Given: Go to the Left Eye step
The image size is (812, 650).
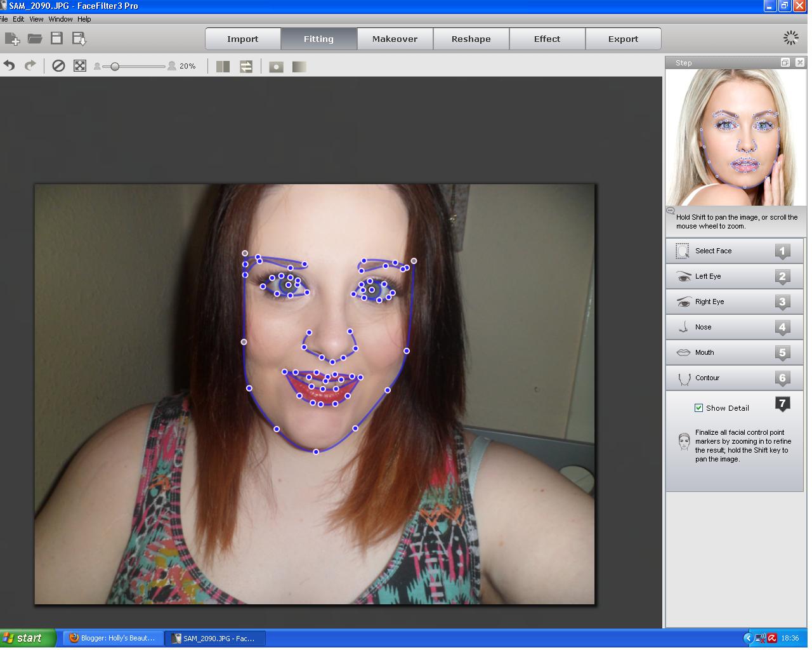Looking at the screenshot, I should tap(735, 276).
